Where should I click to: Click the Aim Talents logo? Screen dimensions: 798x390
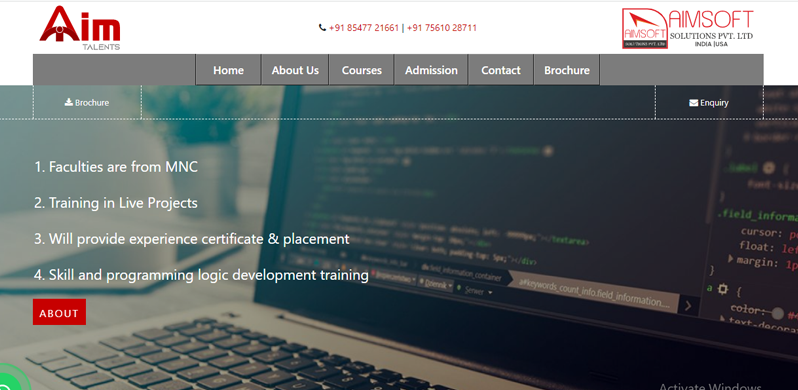[x=80, y=28]
